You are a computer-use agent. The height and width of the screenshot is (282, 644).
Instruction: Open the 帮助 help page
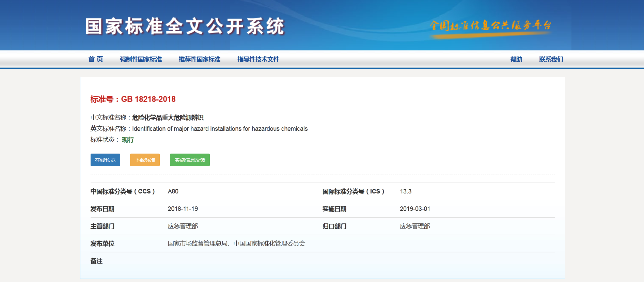coord(516,59)
